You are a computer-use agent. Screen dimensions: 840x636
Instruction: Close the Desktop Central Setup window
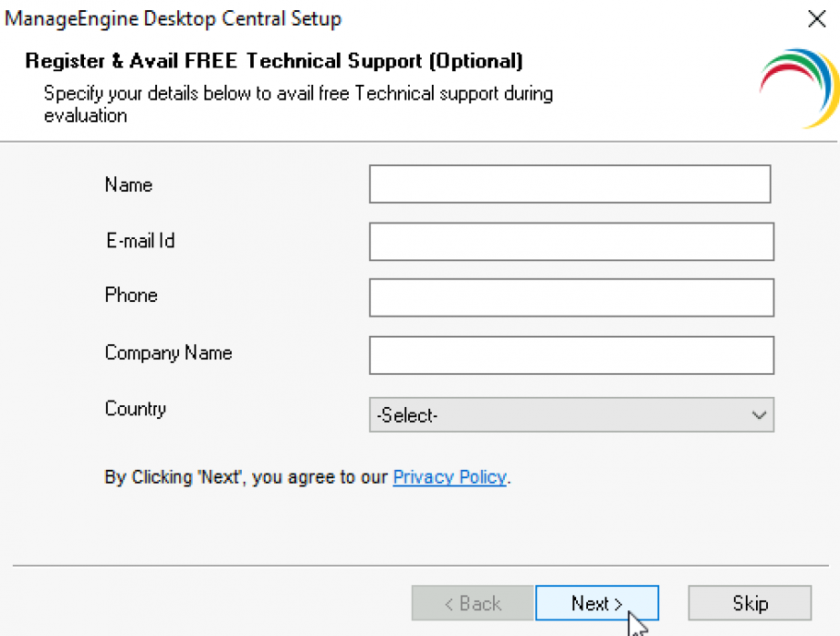816,18
